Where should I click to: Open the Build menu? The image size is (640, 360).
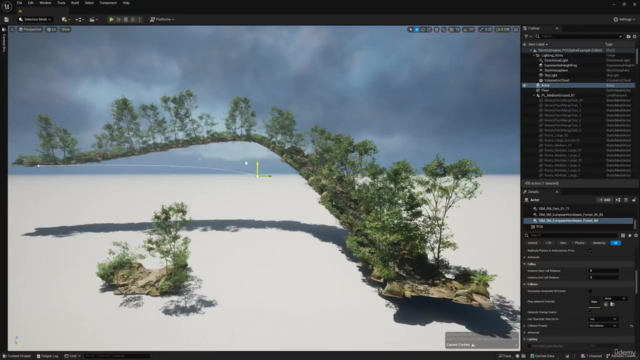coord(75,3)
